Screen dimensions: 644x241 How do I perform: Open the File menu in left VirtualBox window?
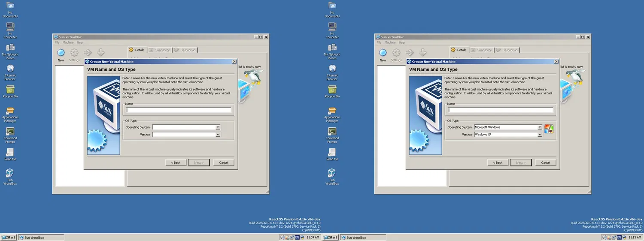57,42
